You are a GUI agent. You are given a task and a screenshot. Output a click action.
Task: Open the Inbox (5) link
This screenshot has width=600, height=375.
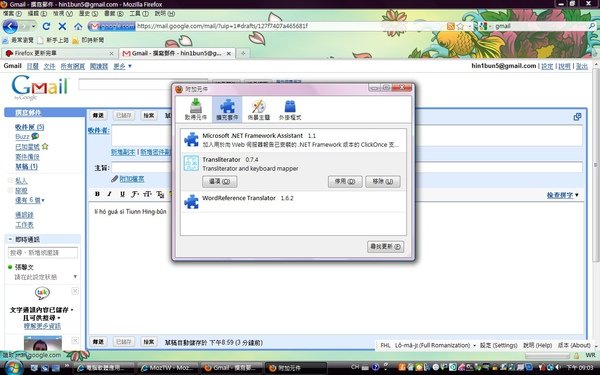[29, 127]
